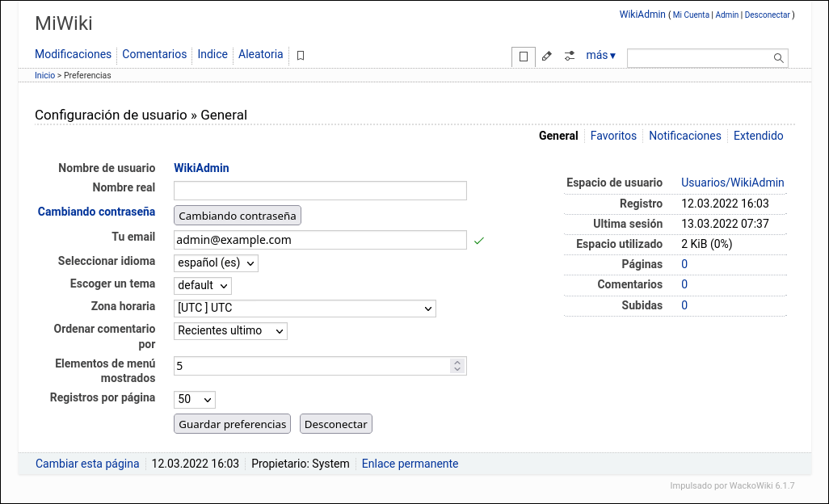Open the Ordenar comentario por dropdown
Image resolution: width=829 pixels, height=504 pixels.
pos(230,331)
